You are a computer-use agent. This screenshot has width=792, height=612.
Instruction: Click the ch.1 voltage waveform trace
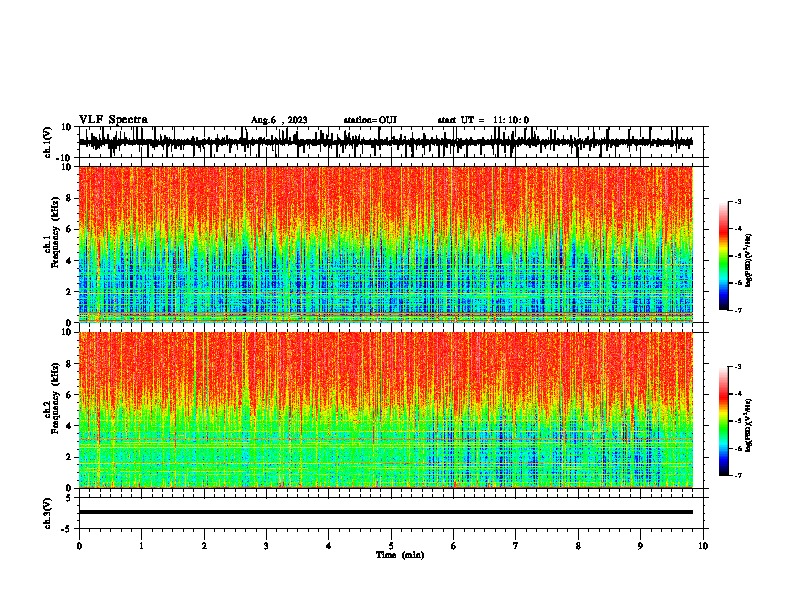click(x=385, y=142)
